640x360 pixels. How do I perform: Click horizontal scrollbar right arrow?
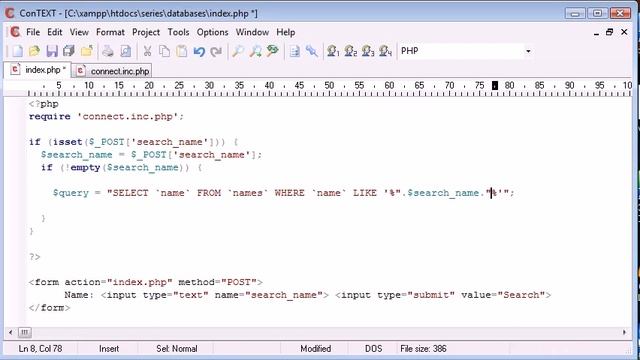(x=624, y=332)
